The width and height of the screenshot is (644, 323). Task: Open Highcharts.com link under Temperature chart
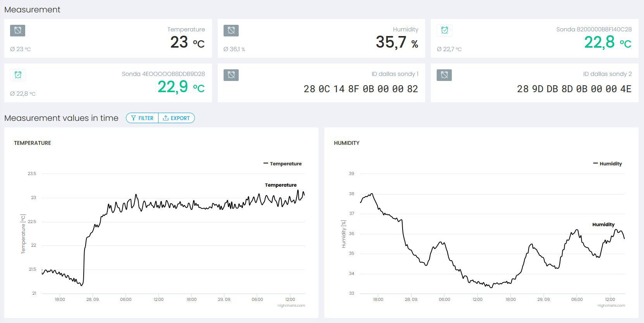(x=291, y=306)
